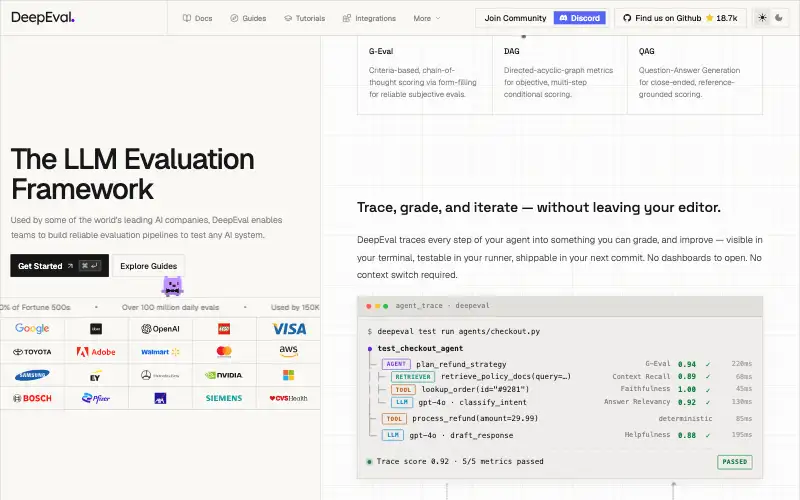Click the blue Discord button
This screenshot has height=500, width=800.
pyautogui.click(x=580, y=18)
